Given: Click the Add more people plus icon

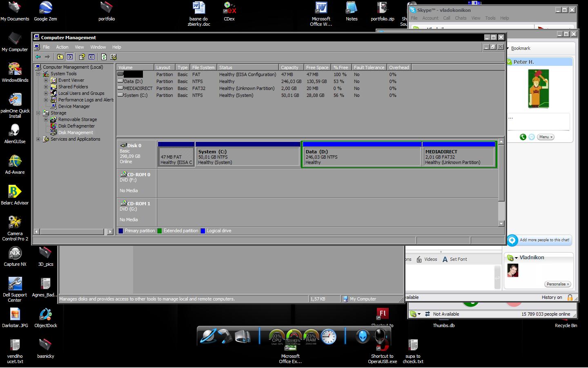Looking at the screenshot, I should 512,240.
